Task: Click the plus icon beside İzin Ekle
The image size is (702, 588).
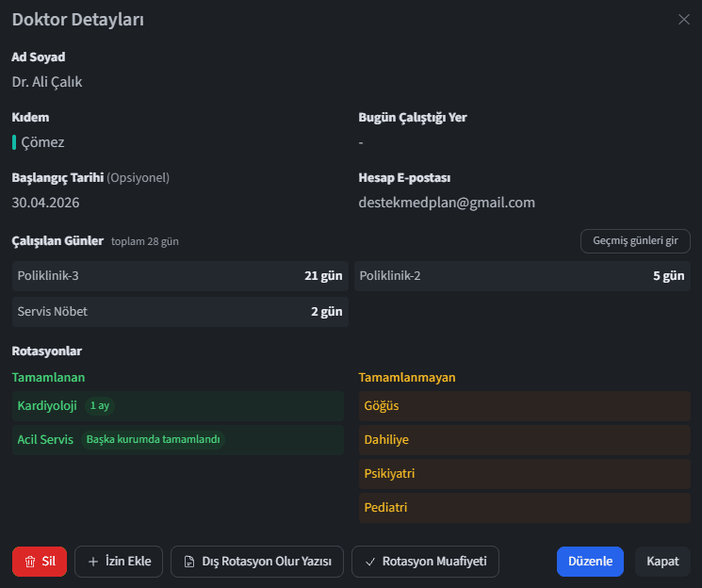Action: coord(93,562)
